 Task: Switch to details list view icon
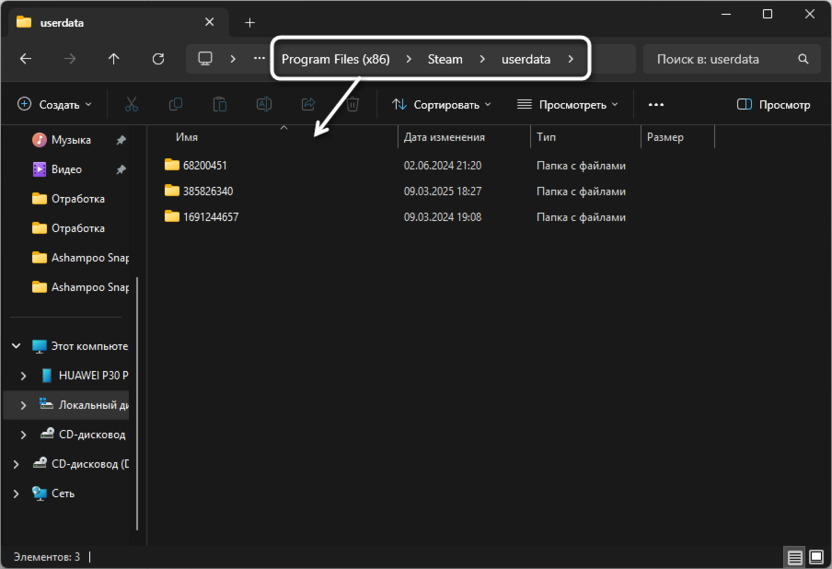point(794,557)
